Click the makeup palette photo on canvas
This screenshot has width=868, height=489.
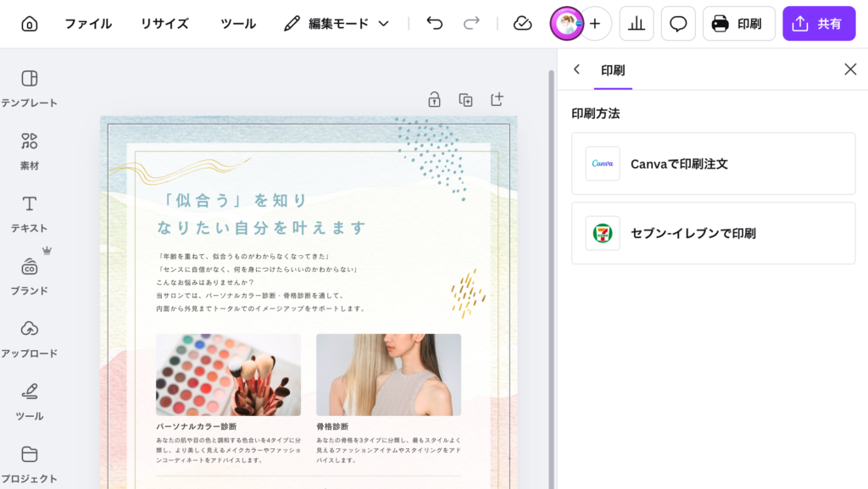(x=228, y=374)
